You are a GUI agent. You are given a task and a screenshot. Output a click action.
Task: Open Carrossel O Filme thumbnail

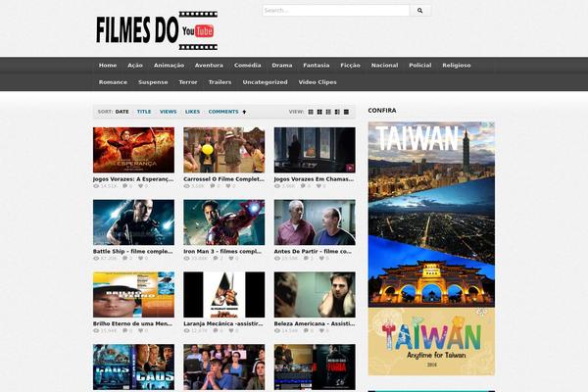pyautogui.click(x=223, y=150)
